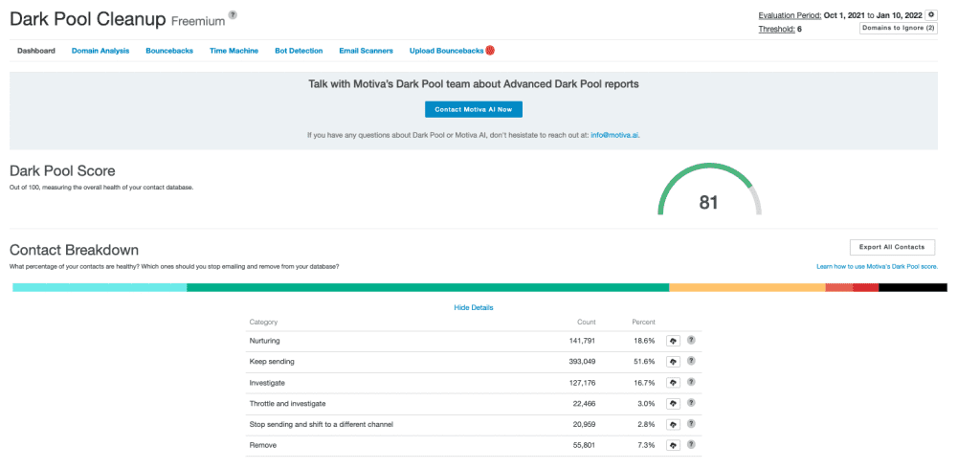
Task: Open the Upload Bouncebacks tab
Action: [446, 51]
